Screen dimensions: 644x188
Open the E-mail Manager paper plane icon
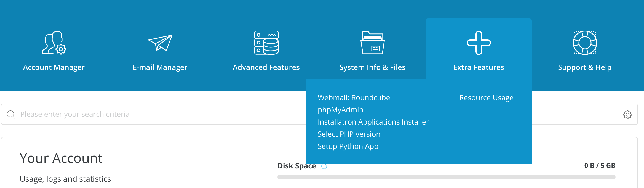[160, 43]
